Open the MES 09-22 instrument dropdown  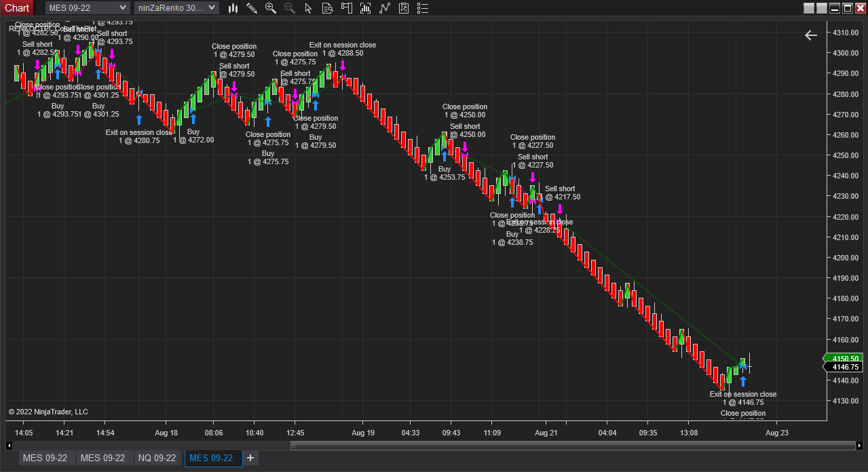(88, 7)
